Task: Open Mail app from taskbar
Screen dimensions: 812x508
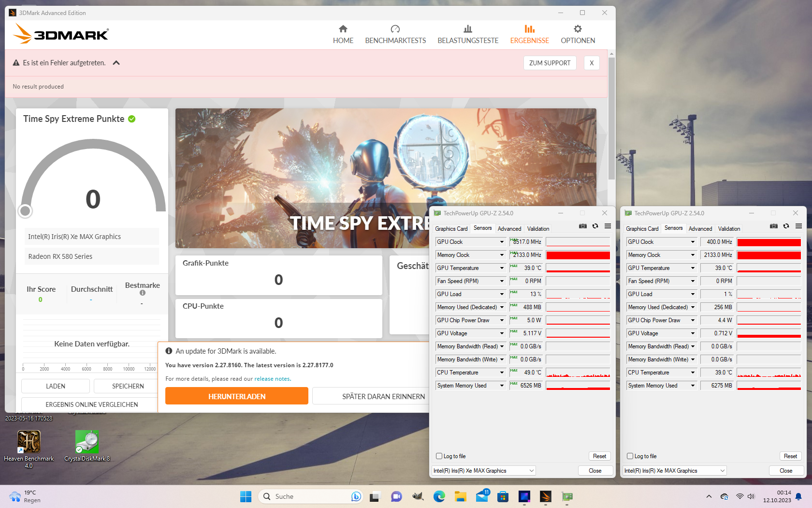Action: click(482, 496)
